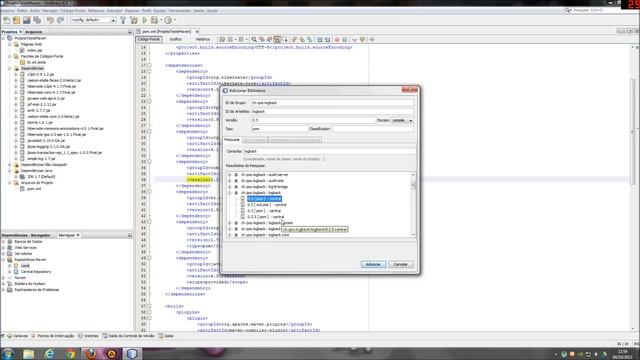Screen dimensions: 640x360
Task: Click the red stop macro icon in the editor toolbar
Action: [337, 40]
